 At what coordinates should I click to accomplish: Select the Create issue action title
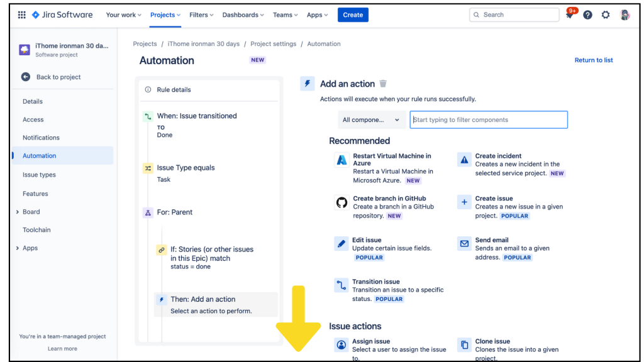coord(494,198)
